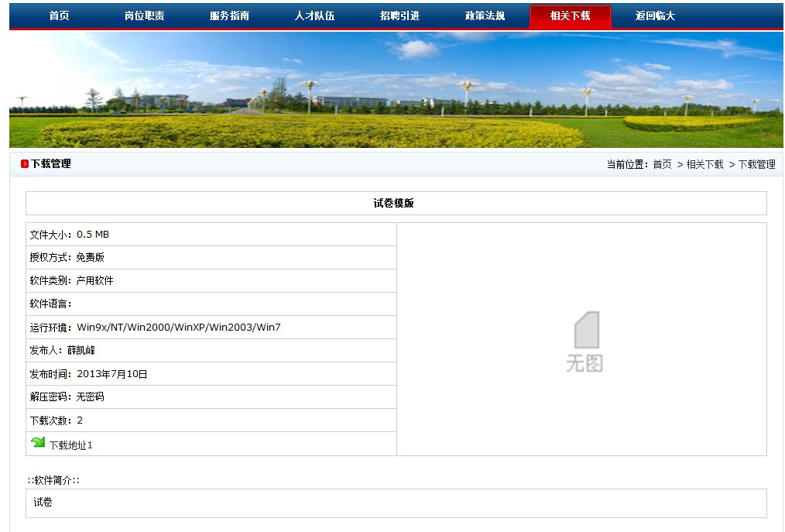Click 下载管理 at the breadcrumb end
Image resolution: width=785 pixels, height=532 pixels.
point(756,164)
